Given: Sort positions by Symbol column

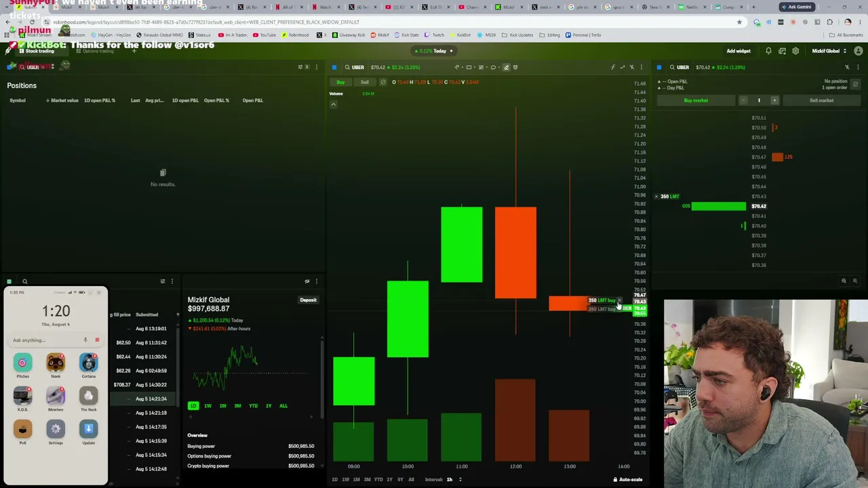Looking at the screenshot, I should coord(18,100).
